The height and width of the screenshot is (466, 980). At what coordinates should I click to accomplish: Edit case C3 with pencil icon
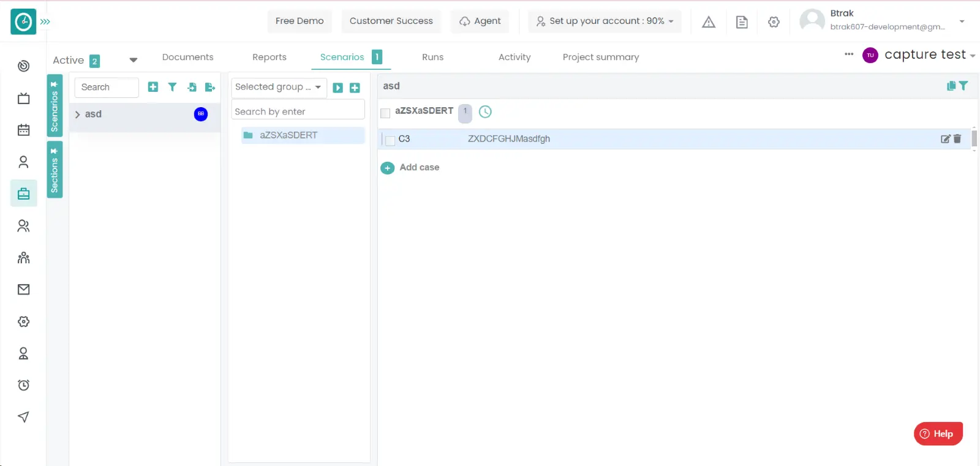[x=945, y=139]
